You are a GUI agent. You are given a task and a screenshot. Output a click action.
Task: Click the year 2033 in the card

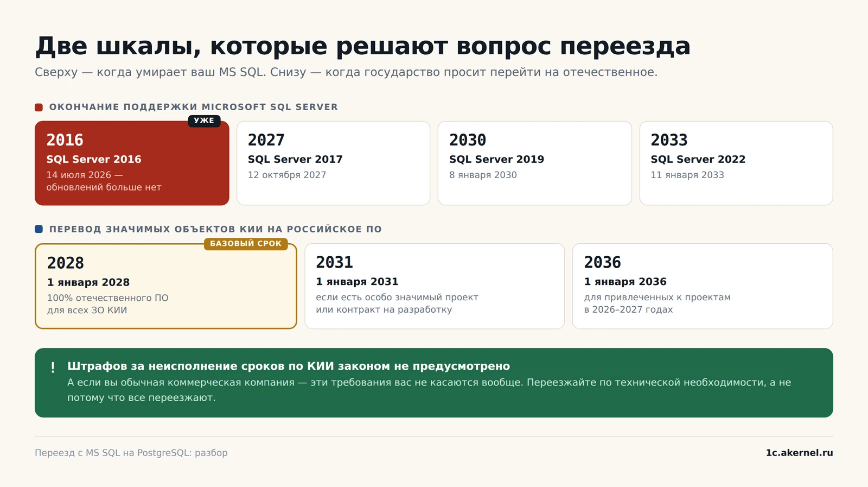click(x=669, y=140)
